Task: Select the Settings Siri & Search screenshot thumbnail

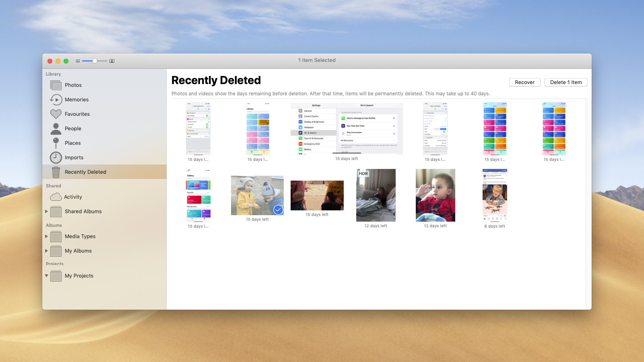Action: pyautogui.click(x=347, y=128)
